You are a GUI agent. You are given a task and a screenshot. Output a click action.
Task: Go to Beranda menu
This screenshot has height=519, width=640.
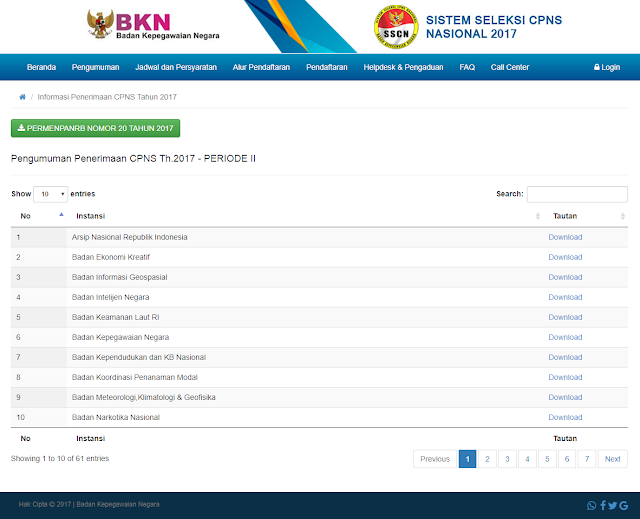[41, 67]
